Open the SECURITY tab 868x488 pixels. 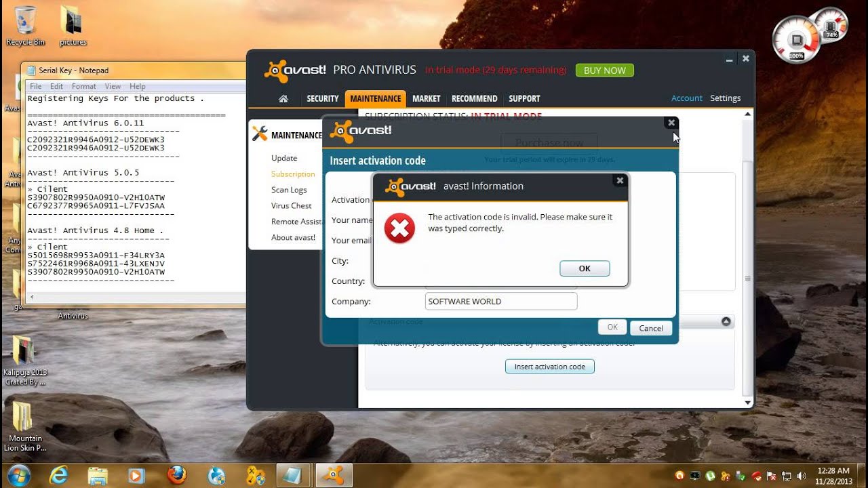[323, 98]
